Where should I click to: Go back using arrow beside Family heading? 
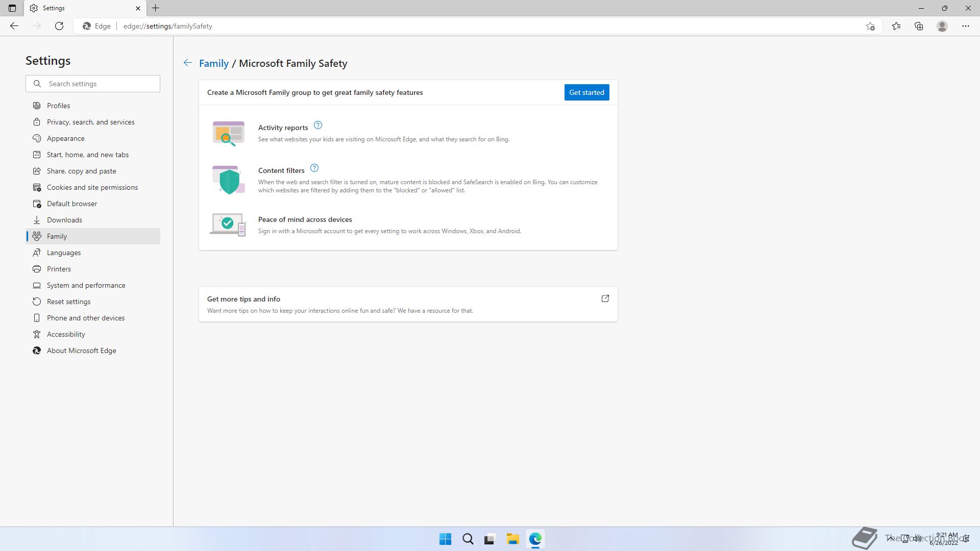[188, 63]
